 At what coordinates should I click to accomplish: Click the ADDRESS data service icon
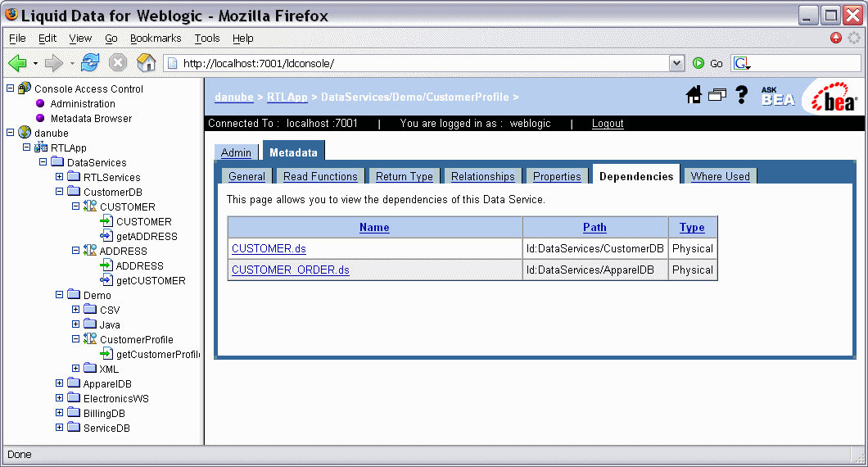click(90, 251)
